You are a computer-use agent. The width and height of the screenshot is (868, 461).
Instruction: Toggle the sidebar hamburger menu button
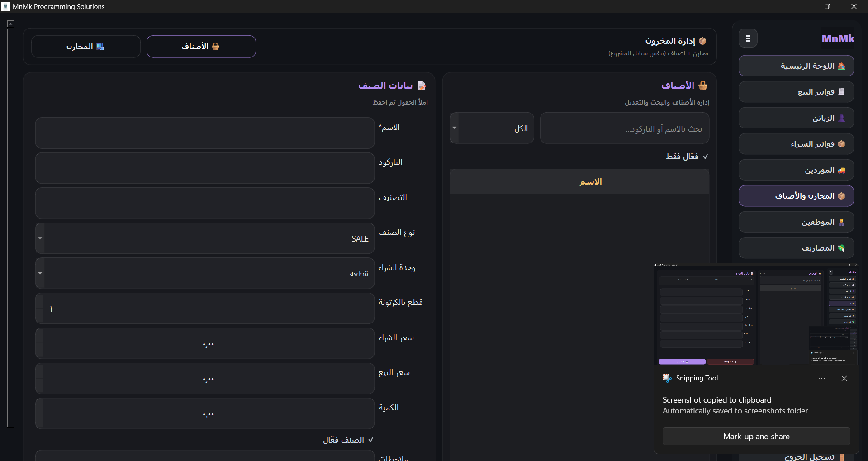pyautogui.click(x=748, y=38)
